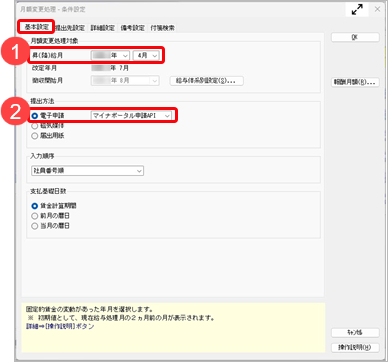Select the 磁気媒体 radio button
Viewport: 388px width, 362px height.
click(35, 126)
